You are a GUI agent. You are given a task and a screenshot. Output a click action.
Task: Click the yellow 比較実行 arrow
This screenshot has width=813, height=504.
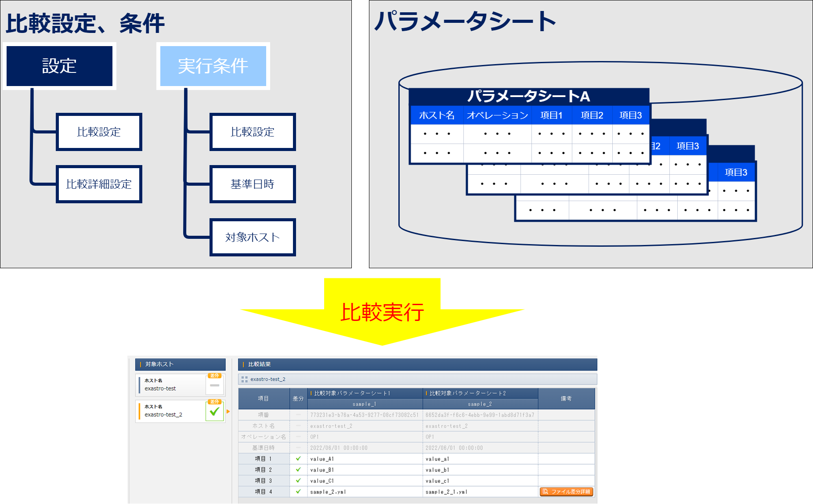coord(382,312)
